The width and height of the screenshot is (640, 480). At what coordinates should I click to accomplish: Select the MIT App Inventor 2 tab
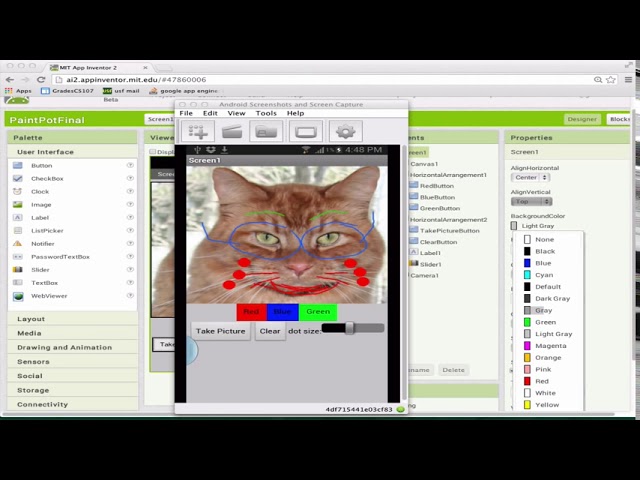pos(99,67)
